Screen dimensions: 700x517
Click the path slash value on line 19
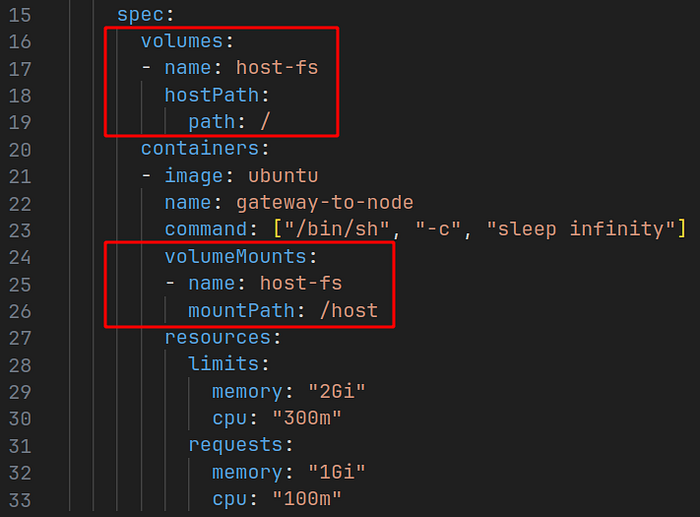click(x=265, y=121)
